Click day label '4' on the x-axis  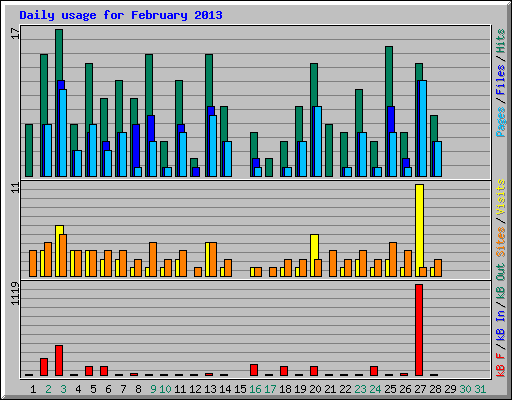coord(78,389)
